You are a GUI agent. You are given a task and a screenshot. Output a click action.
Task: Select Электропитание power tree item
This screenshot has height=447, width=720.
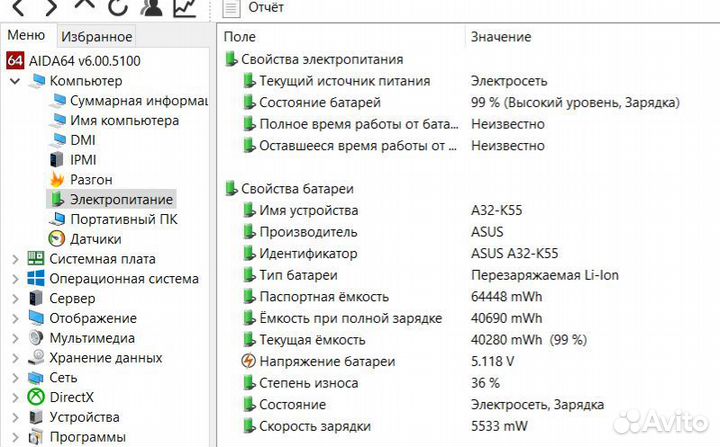(x=121, y=199)
